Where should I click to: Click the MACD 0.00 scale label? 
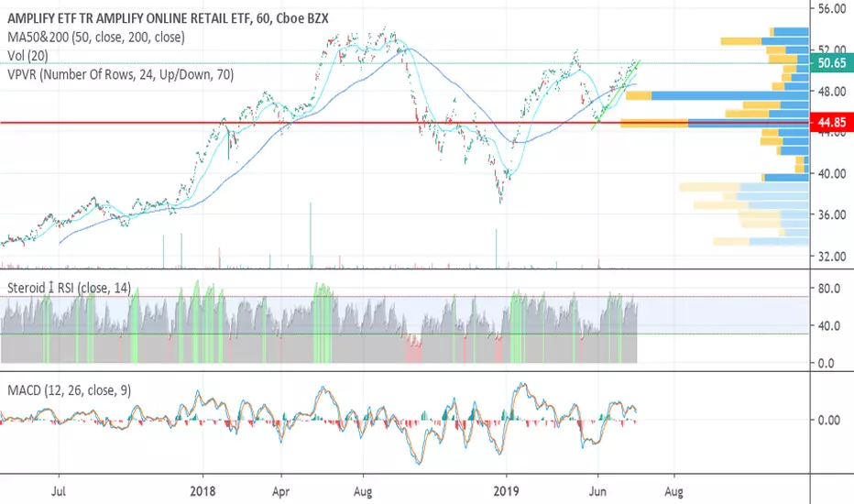coord(829,420)
